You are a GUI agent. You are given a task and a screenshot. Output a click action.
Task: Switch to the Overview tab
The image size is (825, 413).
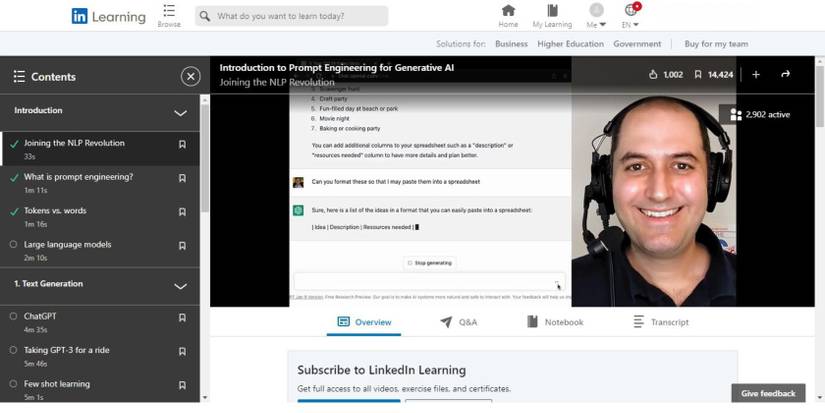(x=364, y=322)
